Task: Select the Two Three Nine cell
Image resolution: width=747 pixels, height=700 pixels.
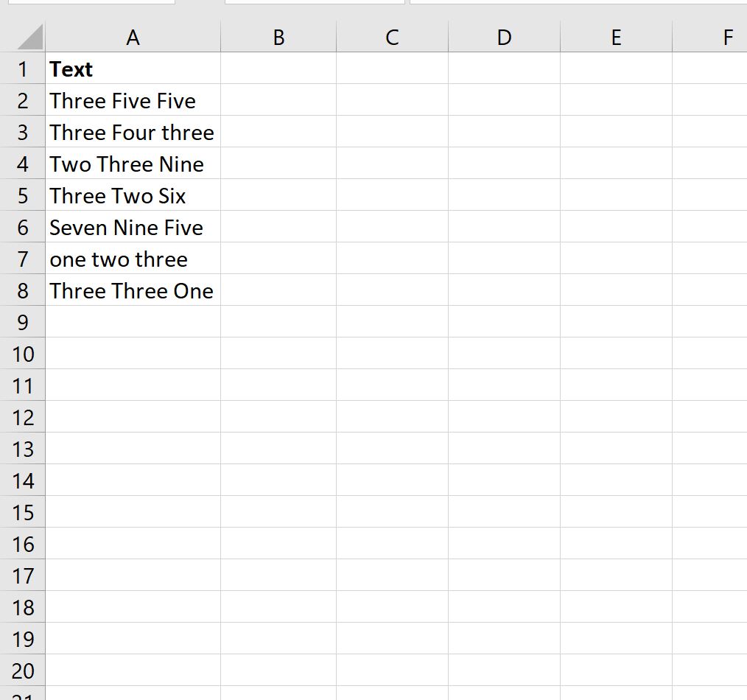Action: click(133, 163)
